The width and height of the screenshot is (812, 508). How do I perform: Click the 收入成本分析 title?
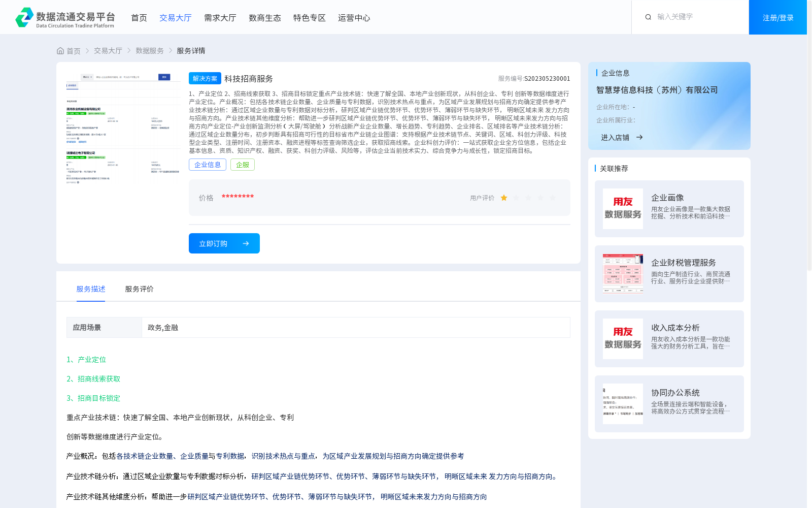675,328
